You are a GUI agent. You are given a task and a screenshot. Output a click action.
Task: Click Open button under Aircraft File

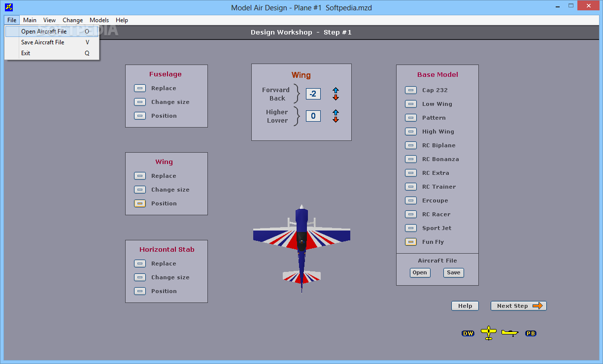click(420, 272)
